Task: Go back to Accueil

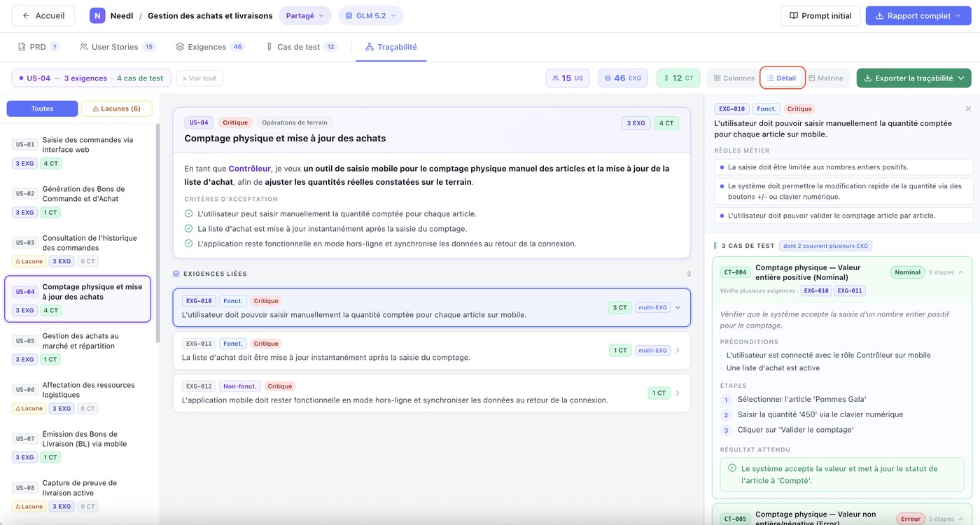Action: 43,15
